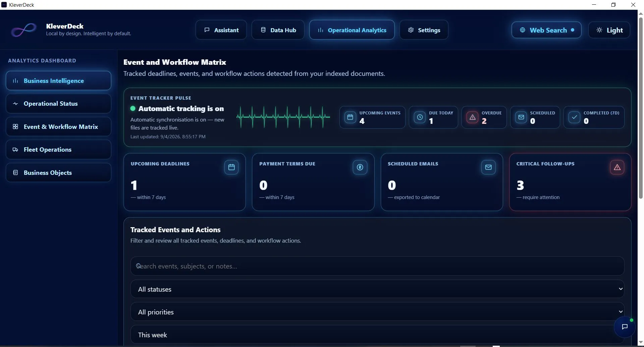Minimize the KleverDeck window

pos(594,5)
